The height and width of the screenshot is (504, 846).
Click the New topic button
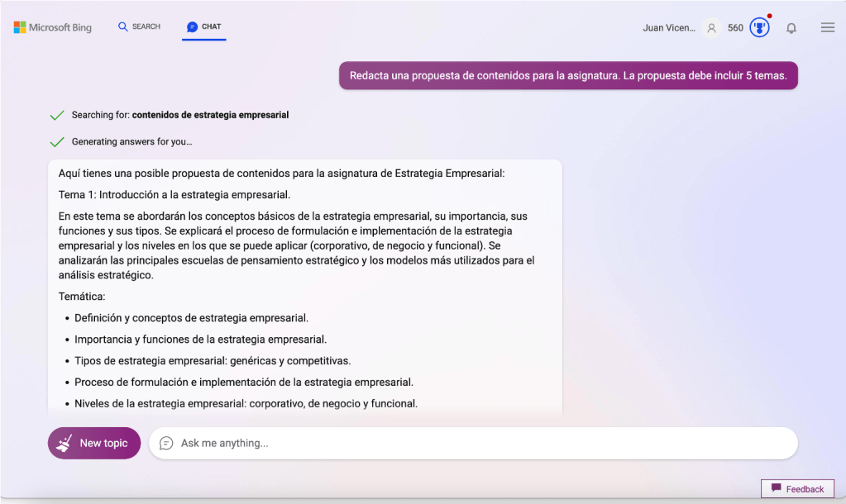point(94,443)
